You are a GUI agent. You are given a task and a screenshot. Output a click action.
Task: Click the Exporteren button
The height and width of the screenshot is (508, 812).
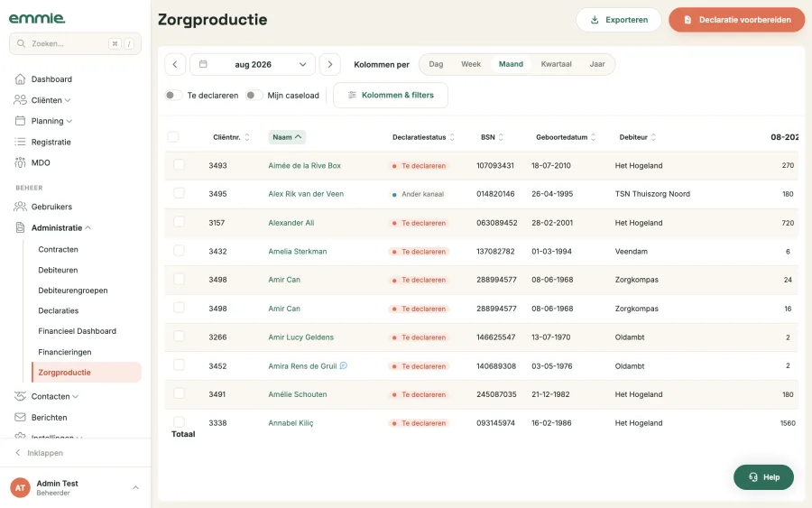(x=619, y=20)
